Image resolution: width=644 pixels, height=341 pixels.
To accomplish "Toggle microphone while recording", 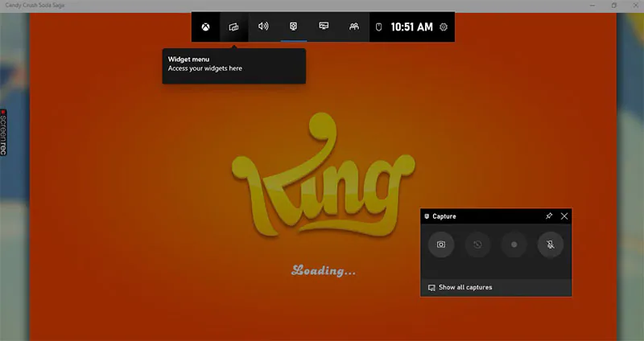I will pyautogui.click(x=551, y=244).
